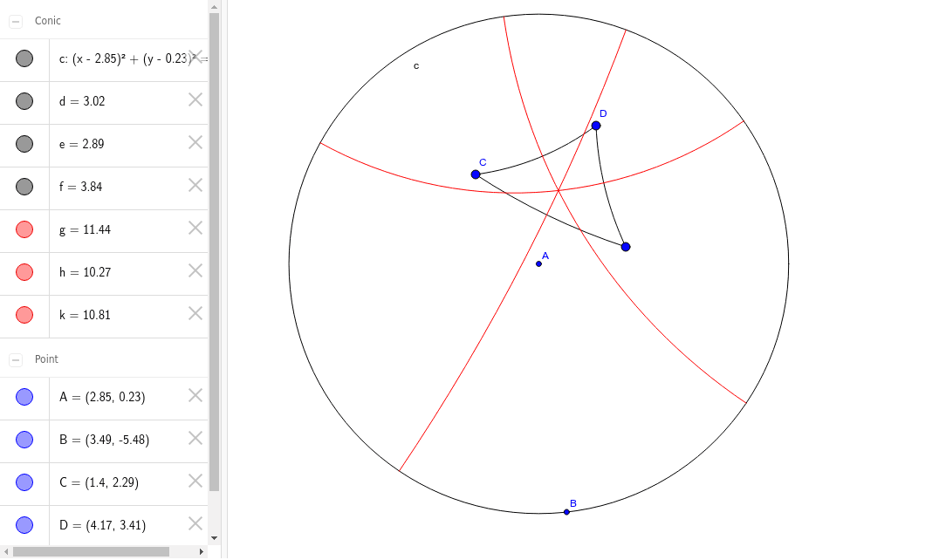Delete red arc g with its X icon
The width and height of the screenshot is (946, 560).
pyautogui.click(x=195, y=228)
